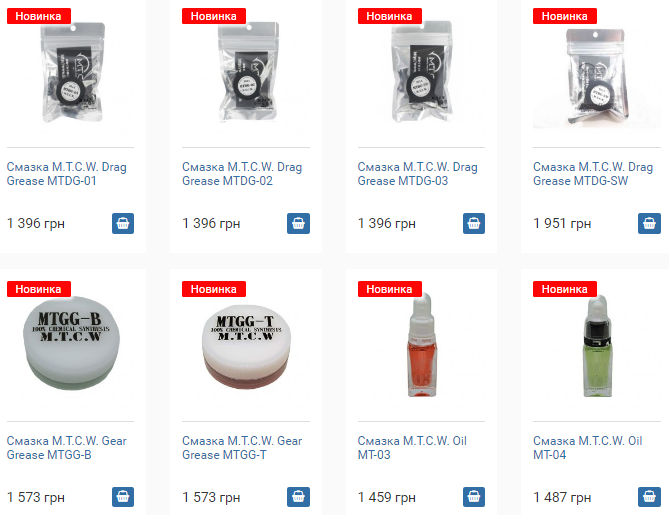This screenshot has height=515, width=669.
Task: Open the Gear Grease MTGG-B product link
Action: 67,448
